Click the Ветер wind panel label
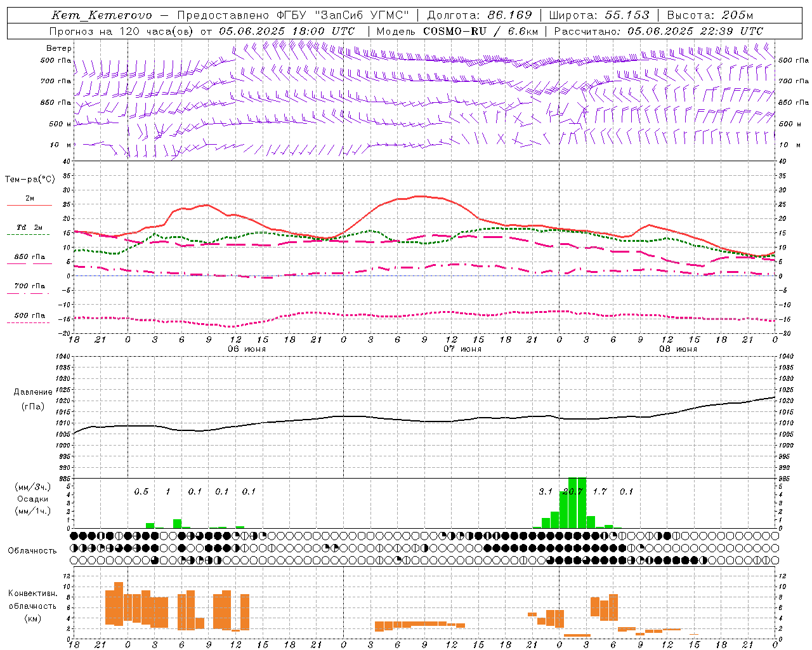The width and height of the screenshot is (812, 650). (59, 48)
